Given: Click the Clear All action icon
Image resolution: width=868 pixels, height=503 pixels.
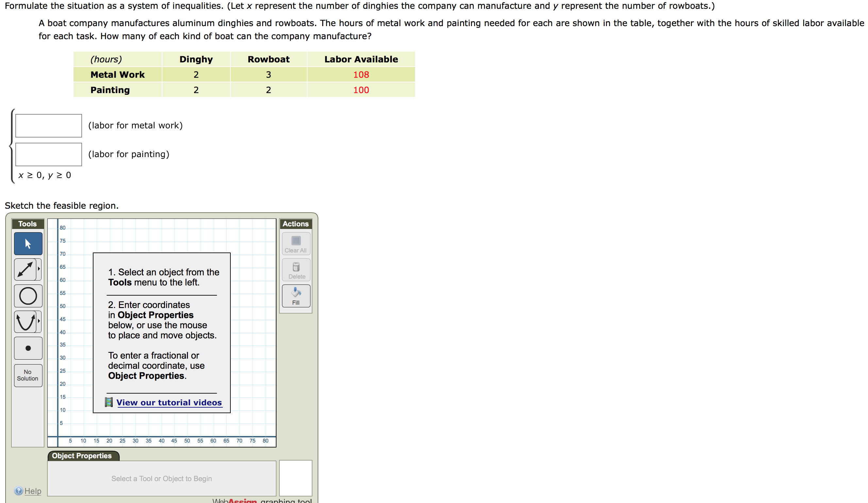Looking at the screenshot, I should point(295,241).
